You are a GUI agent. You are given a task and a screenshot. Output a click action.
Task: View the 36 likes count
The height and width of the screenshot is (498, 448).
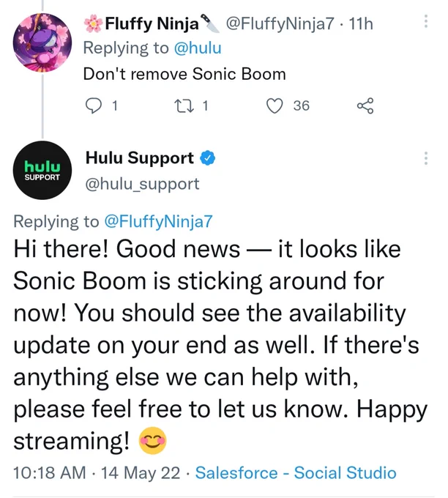(x=302, y=105)
